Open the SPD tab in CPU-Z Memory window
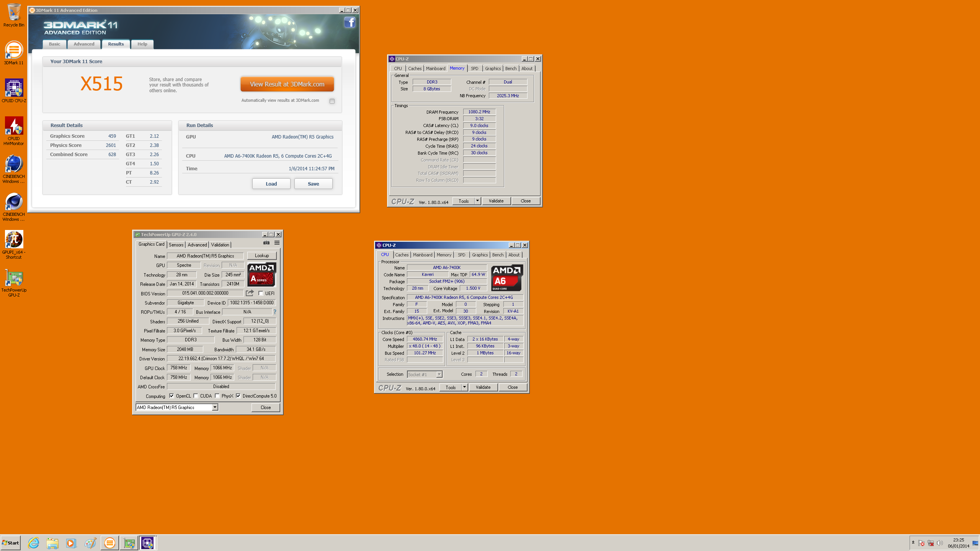 click(x=474, y=68)
